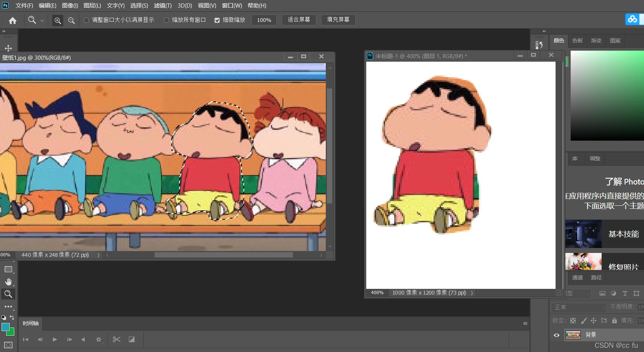Lock transparent pixels

pyautogui.click(x=573, y=321)
